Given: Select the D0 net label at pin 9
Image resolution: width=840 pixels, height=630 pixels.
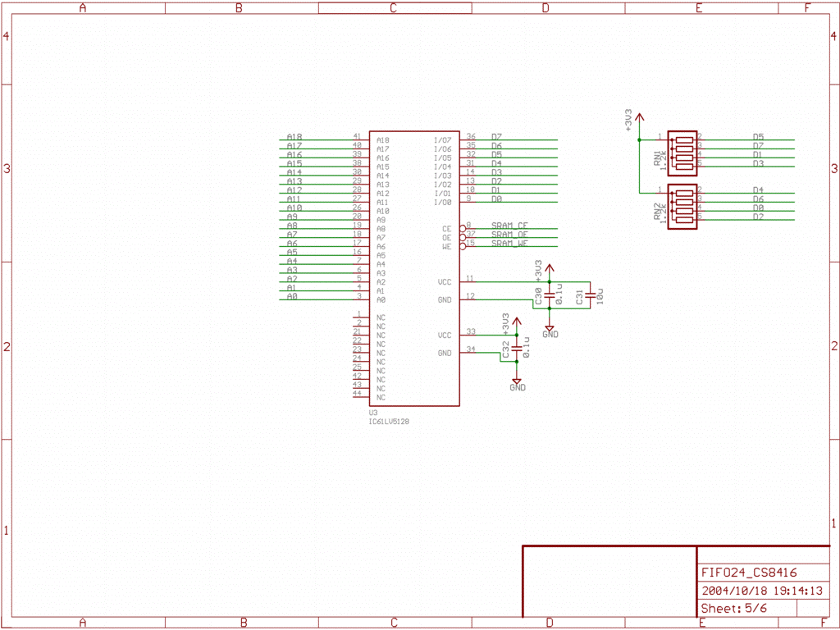Looking at the screenshot, I should [496, 199].
